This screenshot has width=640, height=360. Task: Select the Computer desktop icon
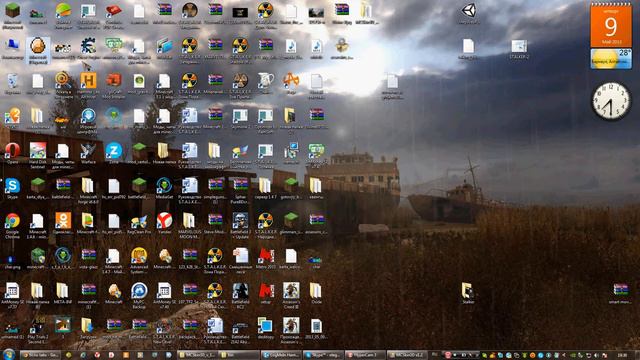pos(12,49)
